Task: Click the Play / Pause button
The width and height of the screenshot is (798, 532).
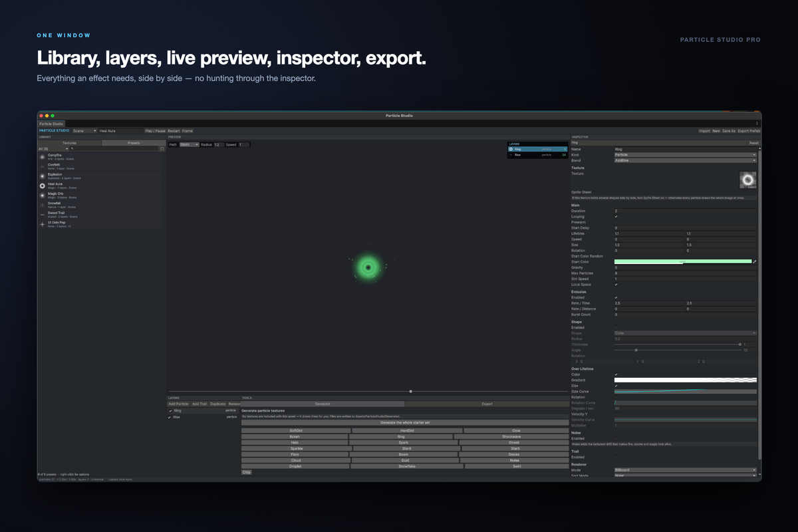Action: click(x=155, y=131)
